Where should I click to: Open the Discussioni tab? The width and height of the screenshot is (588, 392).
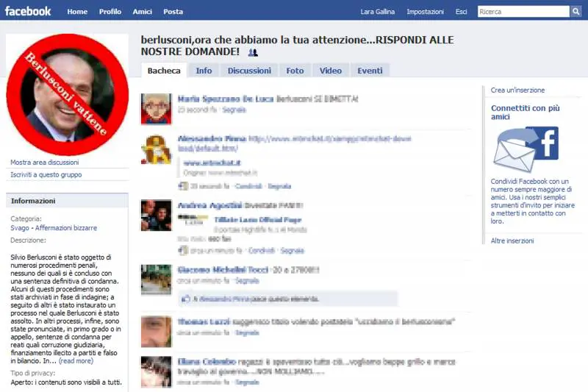click(249, 71)
